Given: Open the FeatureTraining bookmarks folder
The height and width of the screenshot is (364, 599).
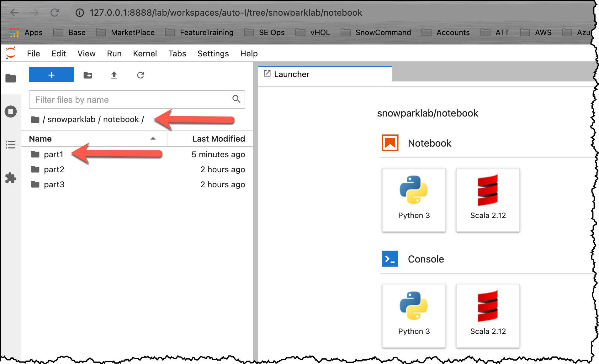Looking at the screenshot, I should pos(199,33).
